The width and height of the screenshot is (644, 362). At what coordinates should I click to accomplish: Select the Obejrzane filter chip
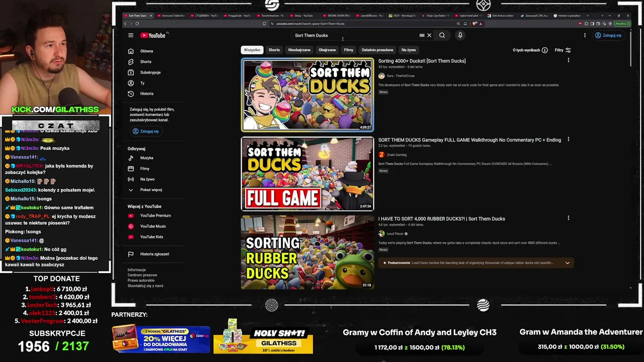point(327,50)
